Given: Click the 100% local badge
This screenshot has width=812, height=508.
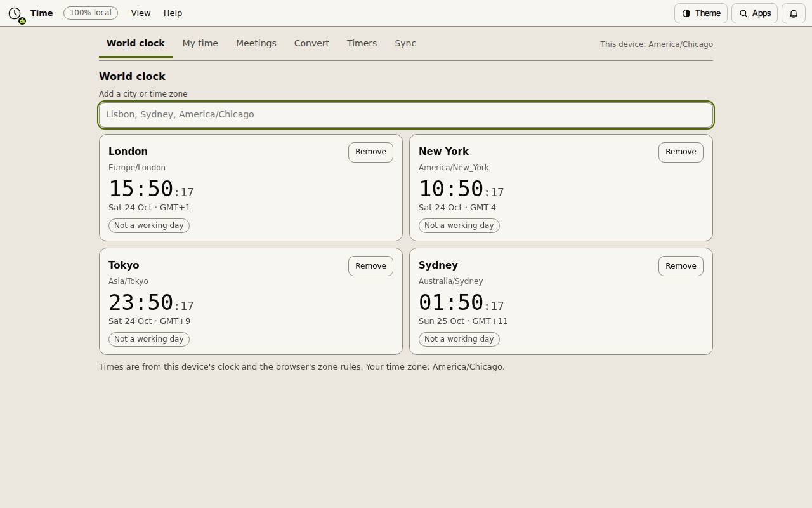Looking at the screenshot, I should click(91, 13).
